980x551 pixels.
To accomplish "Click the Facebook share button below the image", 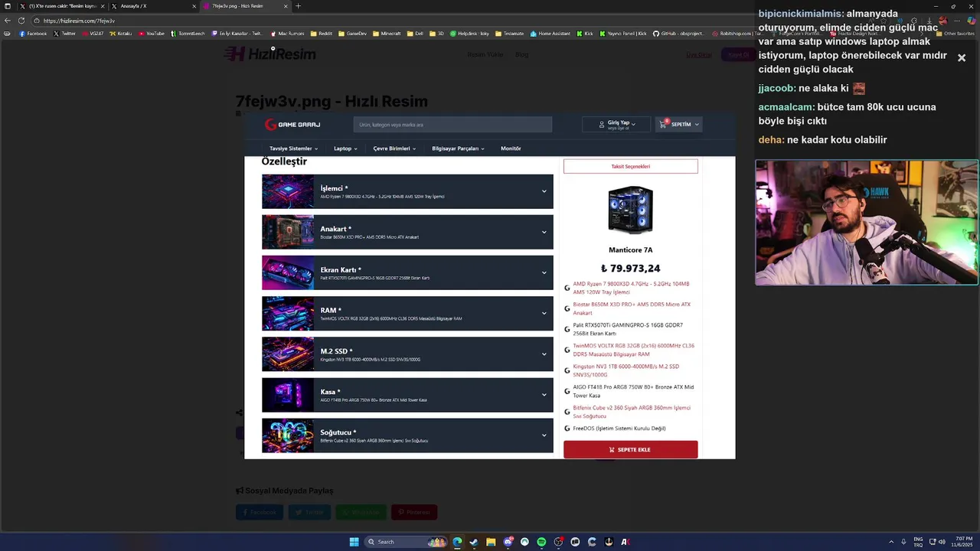I will coord(260,512).
